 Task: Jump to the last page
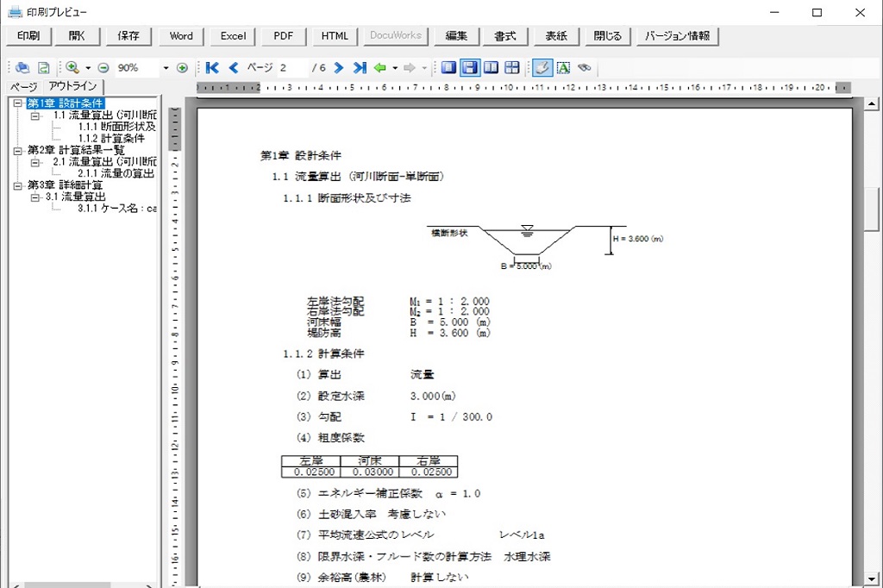click(x=360, y=67)
